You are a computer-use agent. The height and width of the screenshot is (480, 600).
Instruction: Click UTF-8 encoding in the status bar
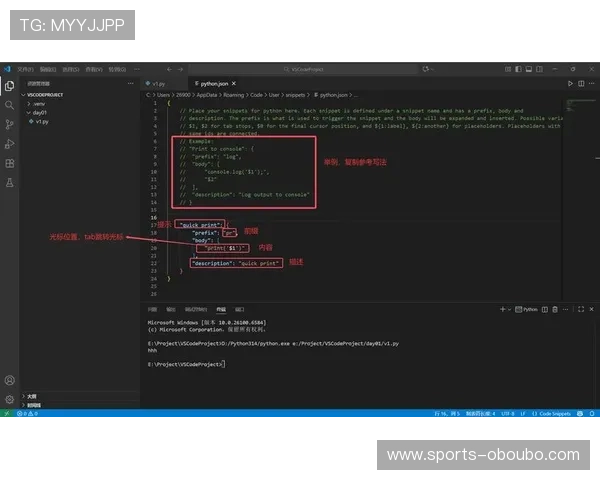pyautogui.click(x=507, y=413)
